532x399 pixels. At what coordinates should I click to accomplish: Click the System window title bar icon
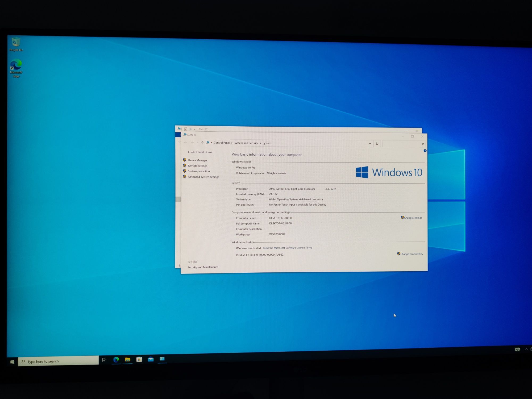click(185, 135)
